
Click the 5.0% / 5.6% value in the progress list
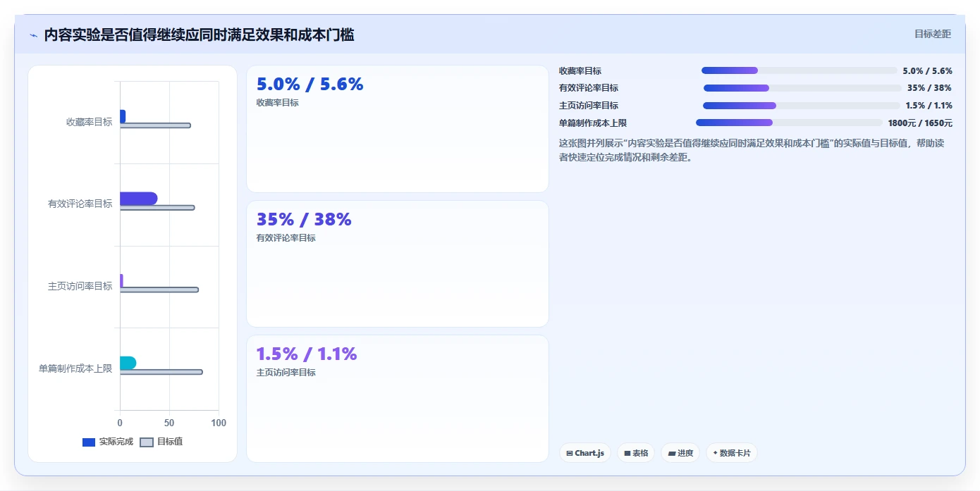(928, 71)
